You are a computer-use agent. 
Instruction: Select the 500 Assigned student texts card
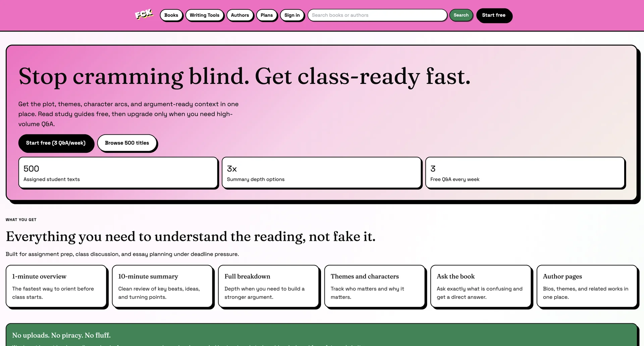118,172
